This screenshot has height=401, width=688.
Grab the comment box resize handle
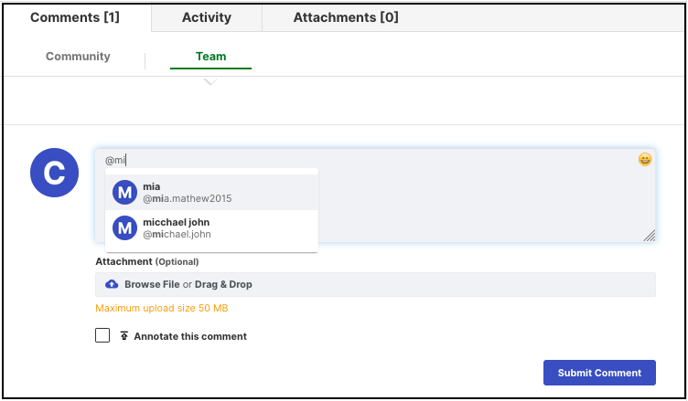649,236
